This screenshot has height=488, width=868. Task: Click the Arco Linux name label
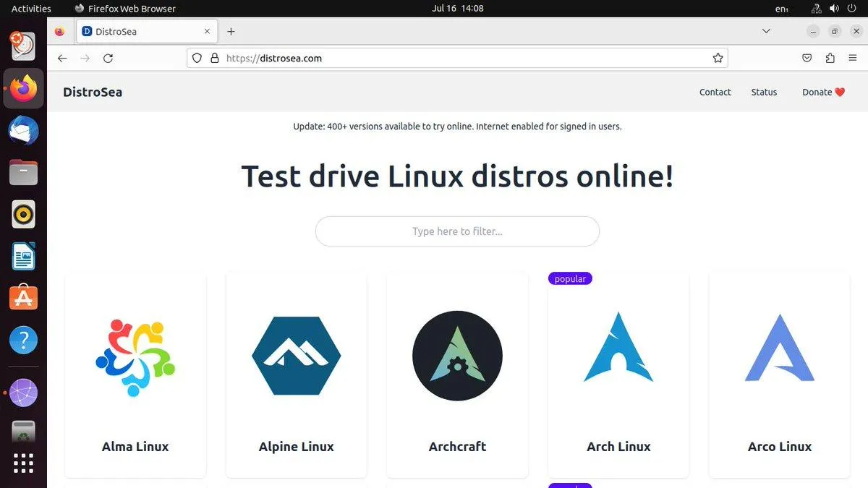tap(780, 446)
